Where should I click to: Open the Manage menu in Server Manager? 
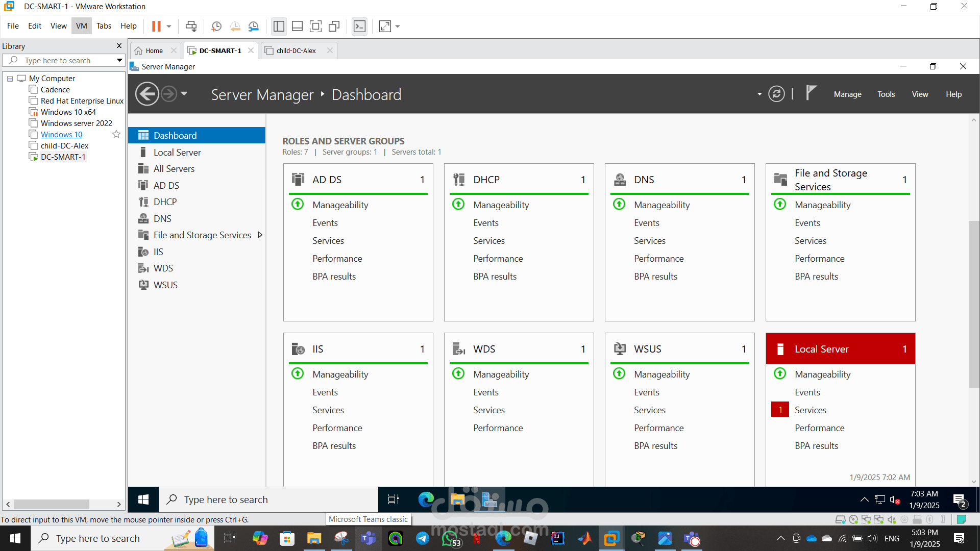coord(847,94)
